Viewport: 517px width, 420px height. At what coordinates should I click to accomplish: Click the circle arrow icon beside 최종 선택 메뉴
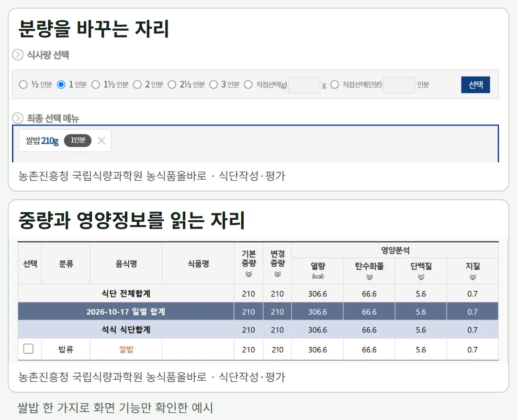[18, 118]
